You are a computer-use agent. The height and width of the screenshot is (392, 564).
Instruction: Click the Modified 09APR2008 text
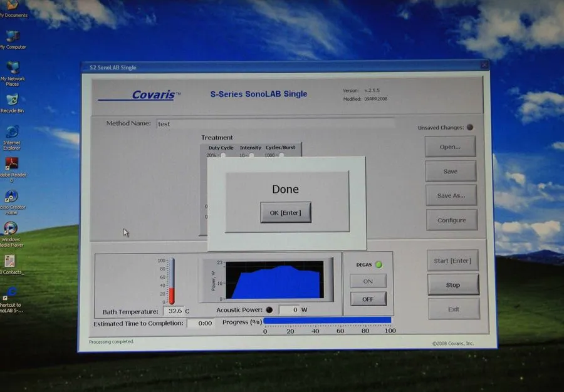[x=365, y=99]
